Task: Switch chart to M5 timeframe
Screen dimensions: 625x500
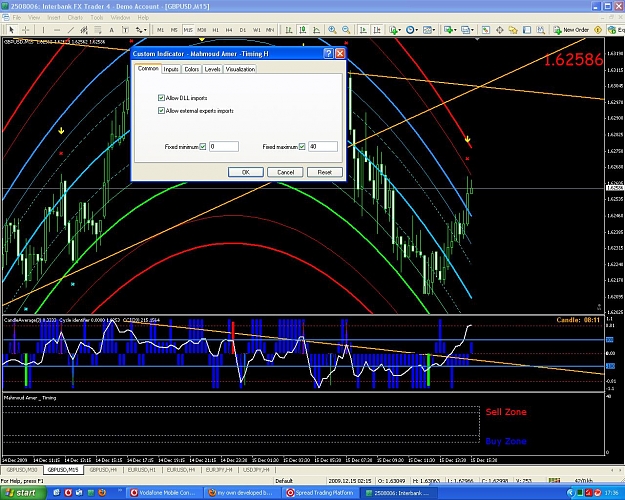Action: click(174, 30)
